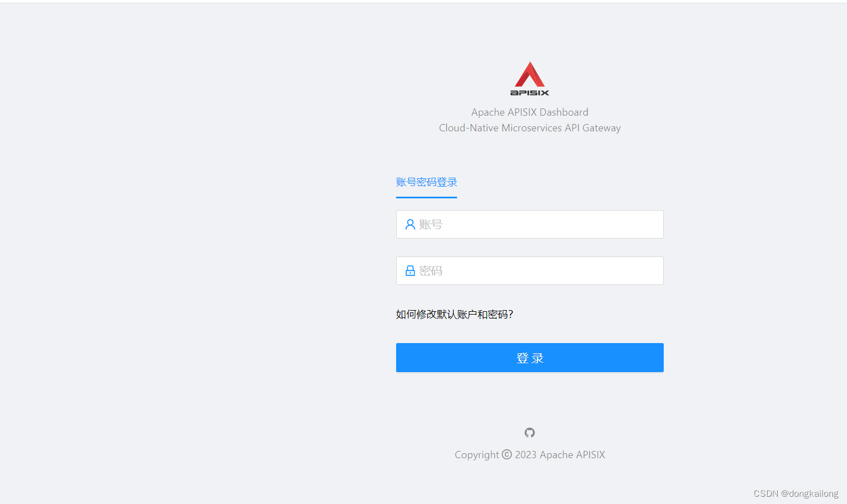Image resolution: width=847 pixels, height=504 pixels.
Task: Open 如何修改默认账户和密码? help link
Action: click(x=454, y=315)
